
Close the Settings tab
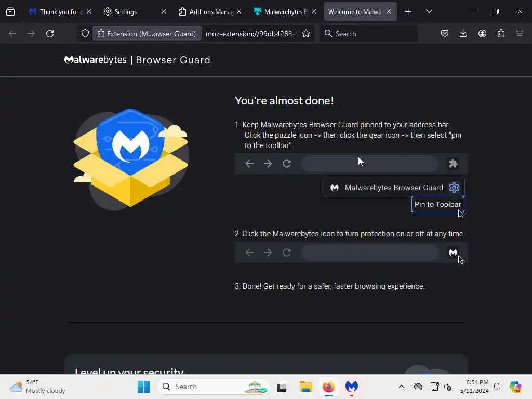point(164,11)
